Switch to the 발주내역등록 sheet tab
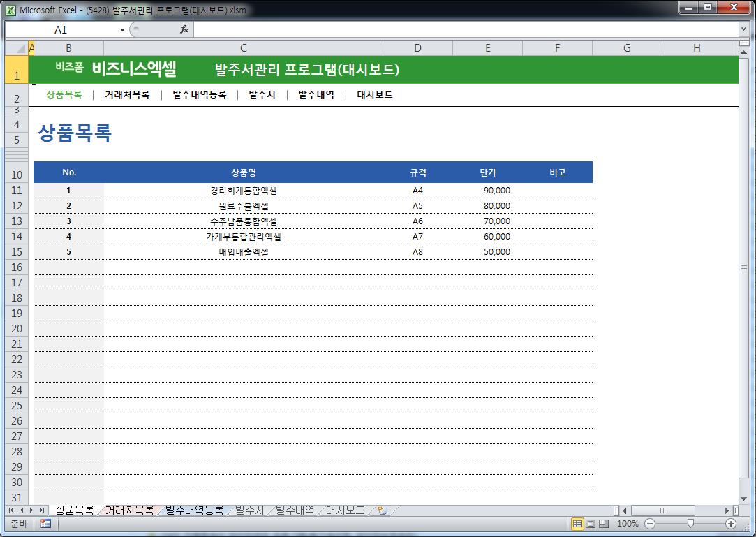756x537 pixels. [194, 510]
